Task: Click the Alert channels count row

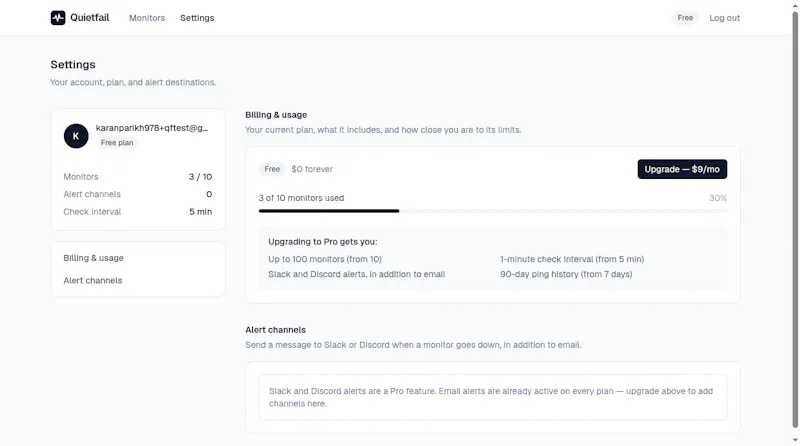Action: pos(138,194)
